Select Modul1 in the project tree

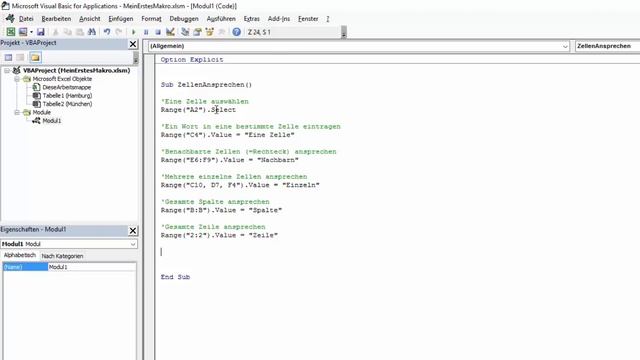[x=51, y=121]
